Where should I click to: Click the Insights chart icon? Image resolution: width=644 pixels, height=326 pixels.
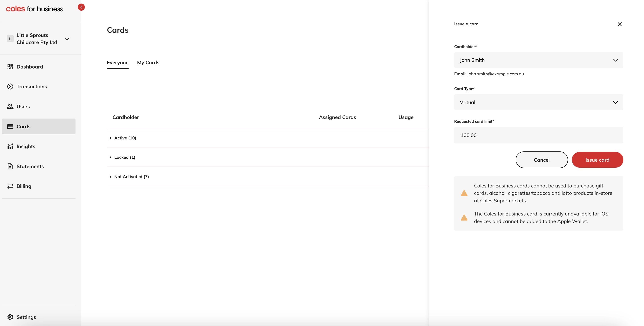(10, 146)
